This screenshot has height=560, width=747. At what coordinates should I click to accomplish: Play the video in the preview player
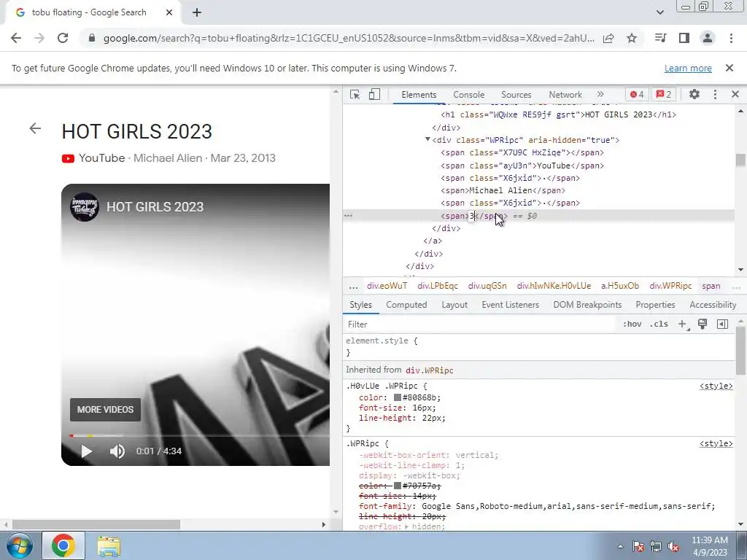click(x=86, y=451)
